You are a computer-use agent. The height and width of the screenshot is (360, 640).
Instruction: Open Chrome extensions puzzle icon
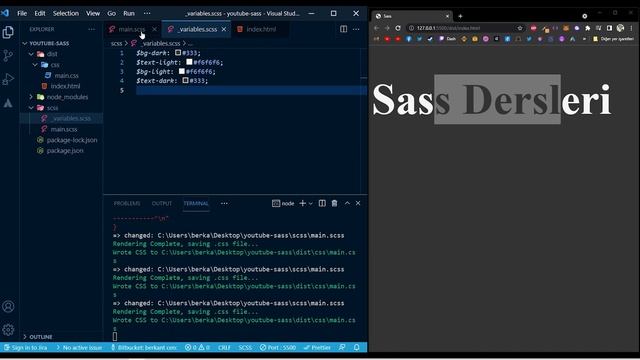point(588,28)
